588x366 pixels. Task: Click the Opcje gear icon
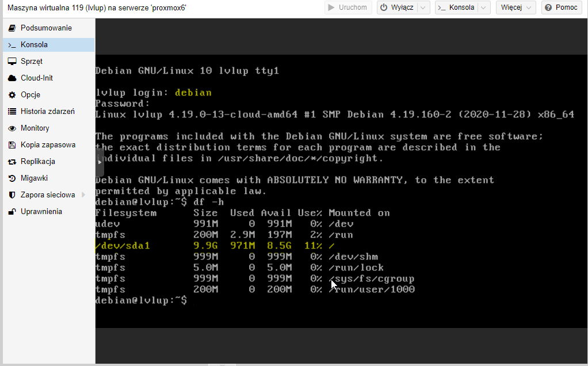pyautogui.click(x=12, y=95)
